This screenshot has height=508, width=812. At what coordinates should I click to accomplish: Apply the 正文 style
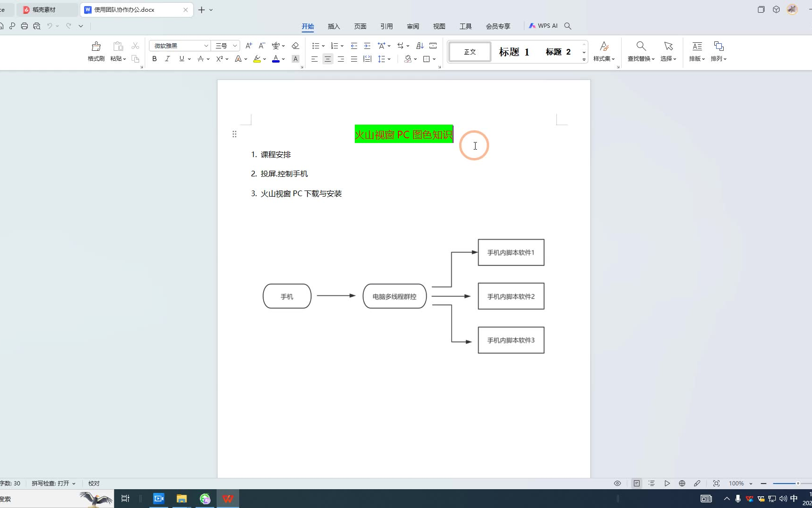pos(470,52)
